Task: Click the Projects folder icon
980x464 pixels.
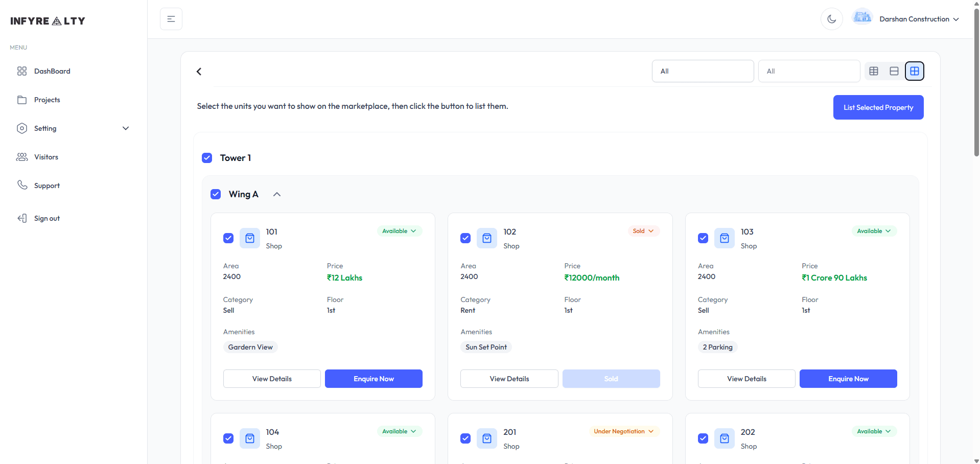Action: (22, 100)
